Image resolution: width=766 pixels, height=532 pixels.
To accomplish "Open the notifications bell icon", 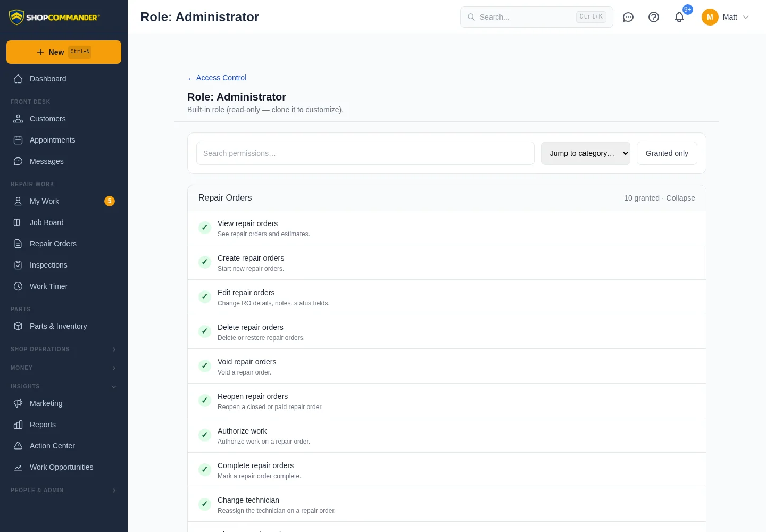I will click(x=679, y=17).
